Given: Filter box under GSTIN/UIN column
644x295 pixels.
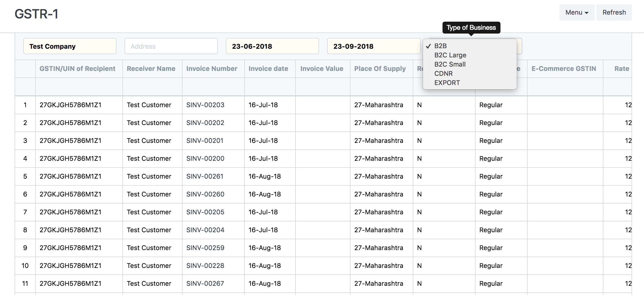Looking at the screenshot, I should 79,87.
